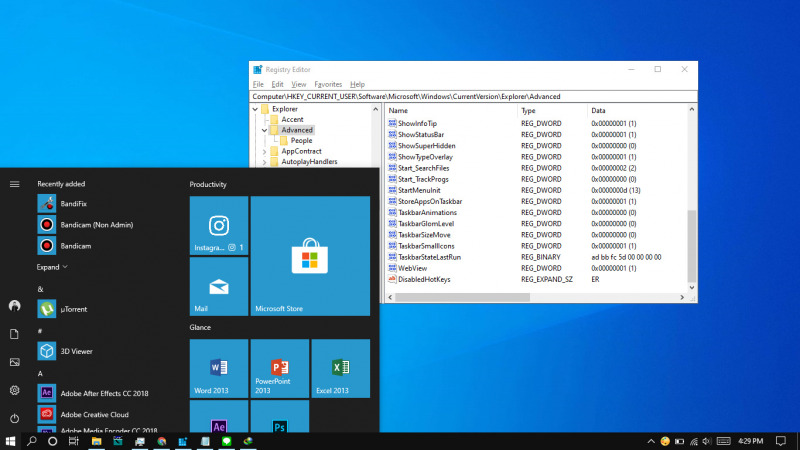Open the Edit menu

[277, 84]
